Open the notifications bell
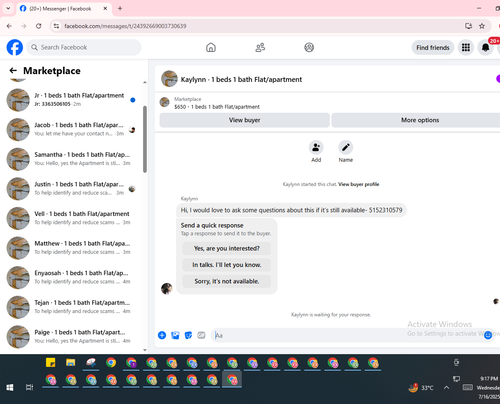 coord(485,48)
